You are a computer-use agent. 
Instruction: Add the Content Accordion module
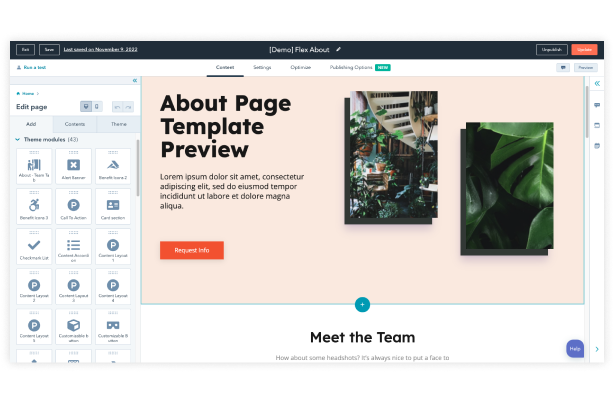(73, 247)
